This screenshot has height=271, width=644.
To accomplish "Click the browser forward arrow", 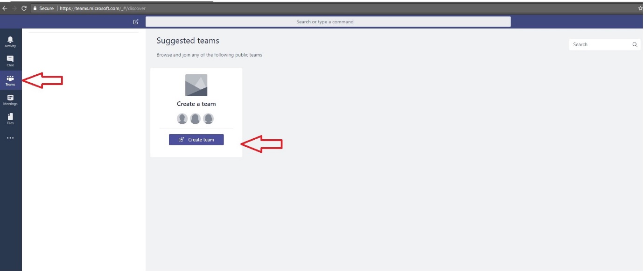I will pyautogui.click(x=14, y=8).
